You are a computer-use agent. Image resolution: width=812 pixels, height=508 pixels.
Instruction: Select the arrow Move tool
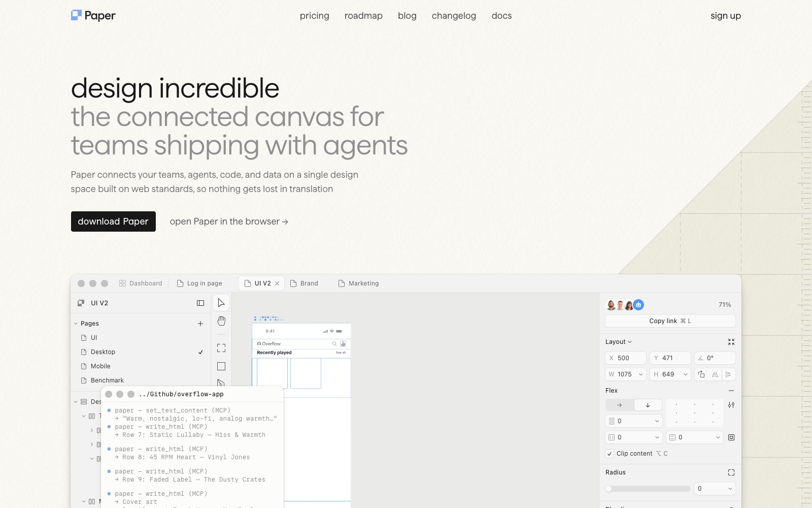(221, 303)
